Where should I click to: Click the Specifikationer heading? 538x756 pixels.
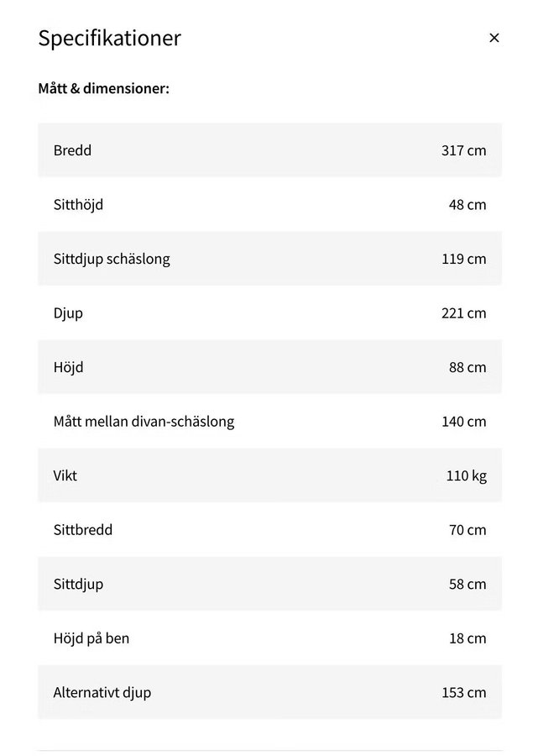pos(110,38)
